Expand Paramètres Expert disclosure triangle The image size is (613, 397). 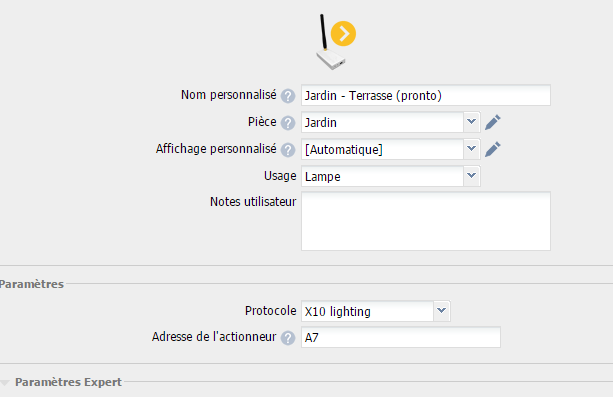pos(5,383)
